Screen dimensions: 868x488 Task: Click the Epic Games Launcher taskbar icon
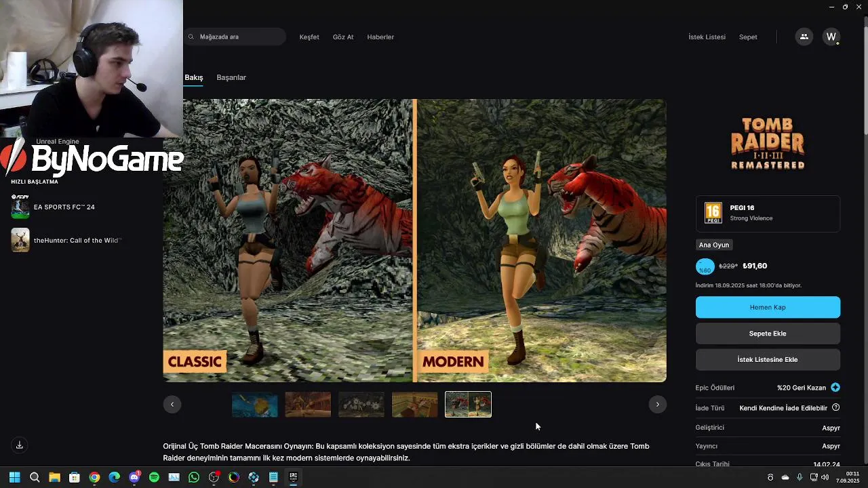pyautogui.click(x=294, y=477)
